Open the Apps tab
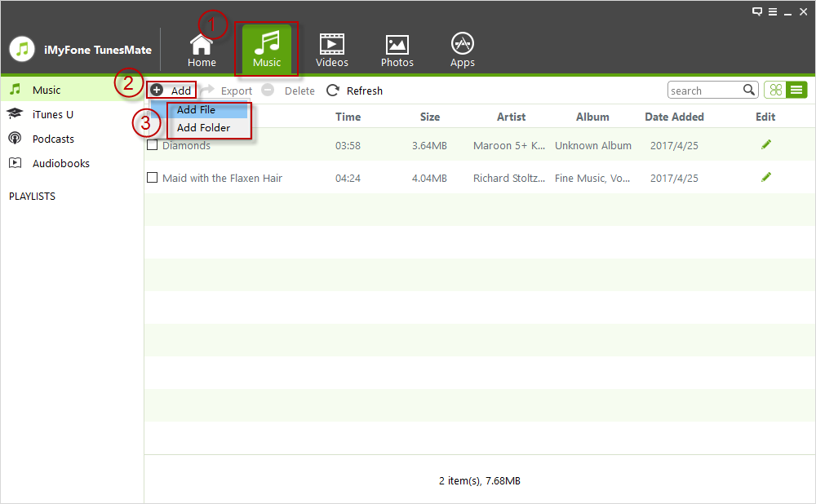Image resolution: width=816 pixels, height=504 pixels. point(462,51)
